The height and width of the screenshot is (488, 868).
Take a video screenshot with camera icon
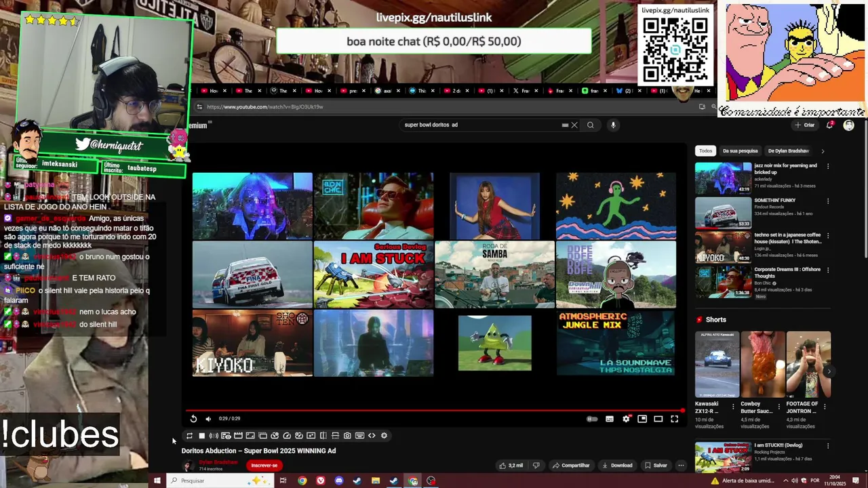tap(347, 436)
